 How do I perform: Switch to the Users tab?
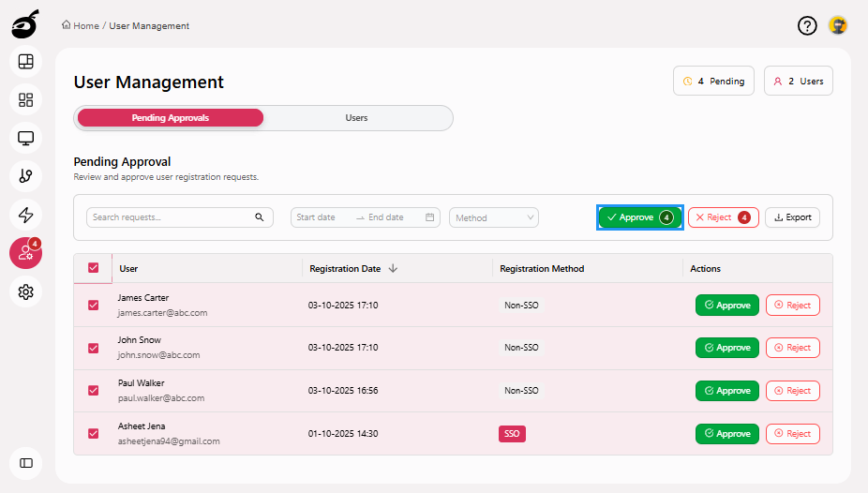coord(356,118)
